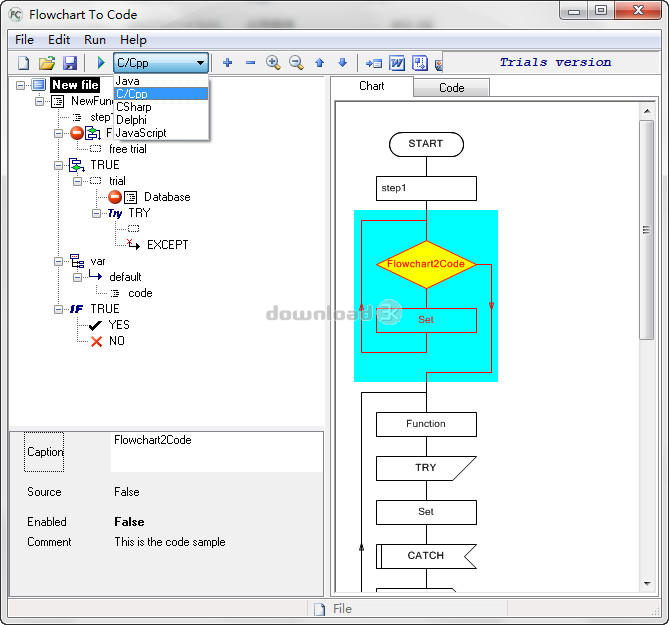Collapse the var tree node
Screen dimensions: 669x625
click(59, 261)
